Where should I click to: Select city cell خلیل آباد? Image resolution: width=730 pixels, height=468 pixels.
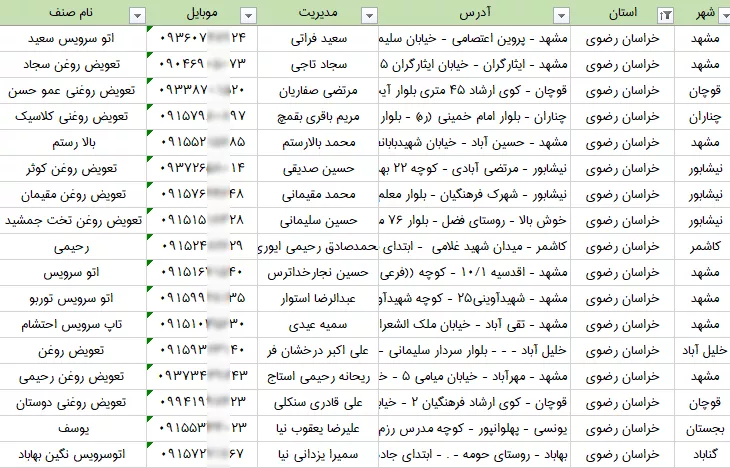[x=703, y=351]
